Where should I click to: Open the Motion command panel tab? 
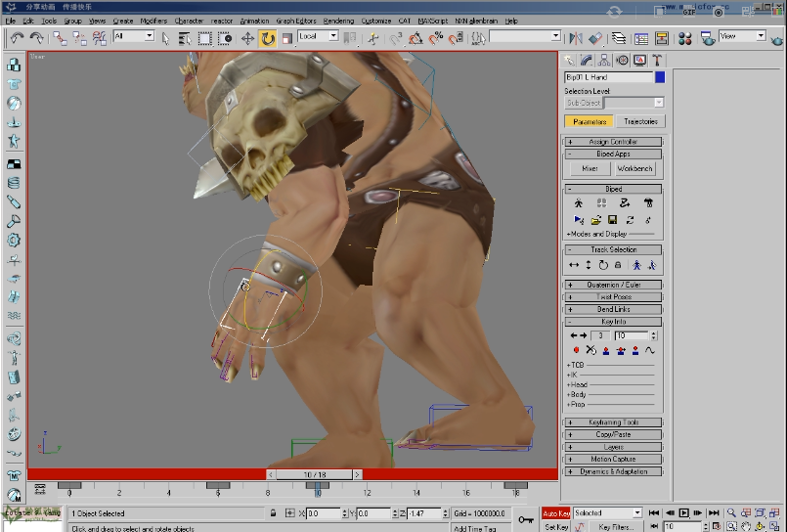coord(623,61)
